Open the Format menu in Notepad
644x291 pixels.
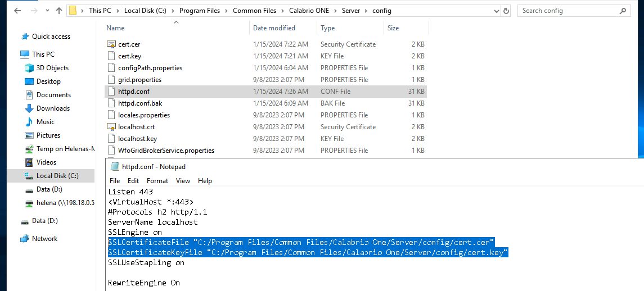point(157,181)
